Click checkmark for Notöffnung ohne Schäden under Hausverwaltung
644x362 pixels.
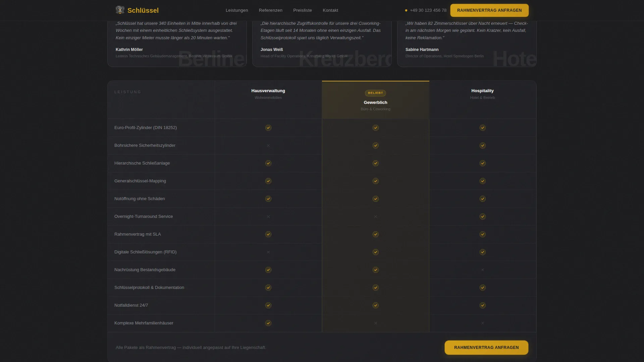click(x=268, y=199)
